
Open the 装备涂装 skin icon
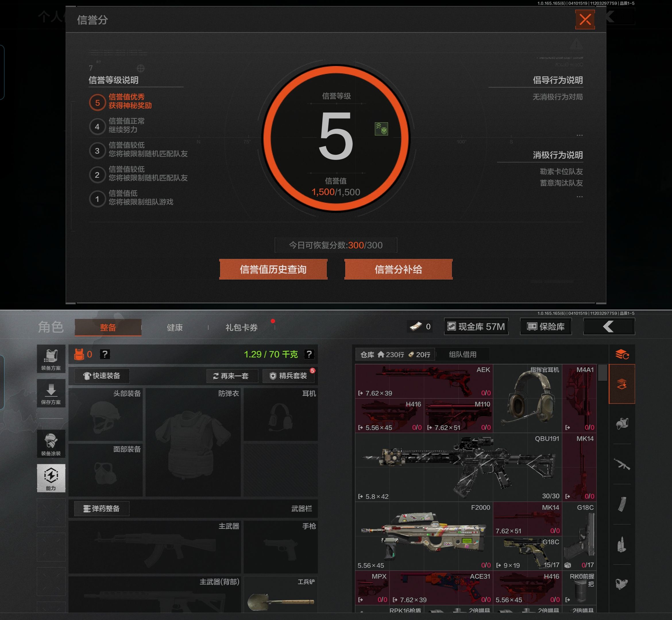51,443
